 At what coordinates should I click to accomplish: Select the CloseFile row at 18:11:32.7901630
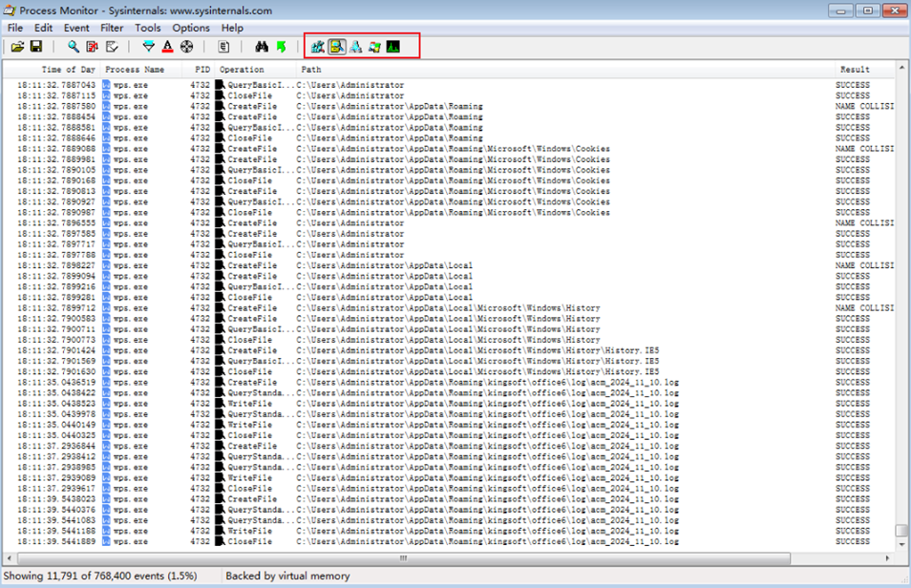(449, 372)
